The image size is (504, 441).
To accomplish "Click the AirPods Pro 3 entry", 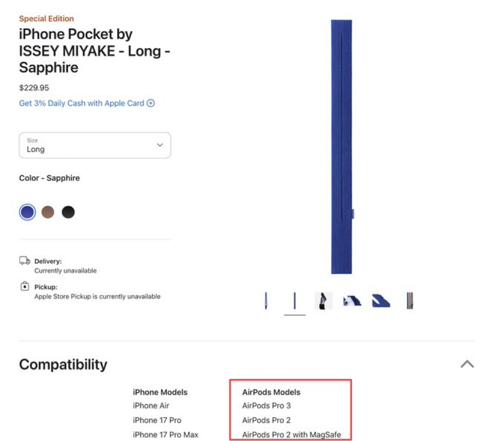I will (x=266, y=406).
